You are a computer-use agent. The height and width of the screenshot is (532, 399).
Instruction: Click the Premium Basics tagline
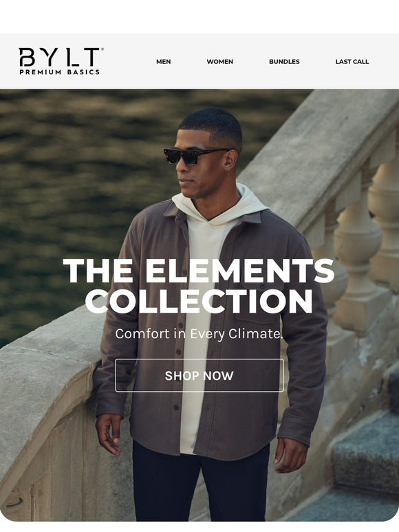click(x=59, y=72)
